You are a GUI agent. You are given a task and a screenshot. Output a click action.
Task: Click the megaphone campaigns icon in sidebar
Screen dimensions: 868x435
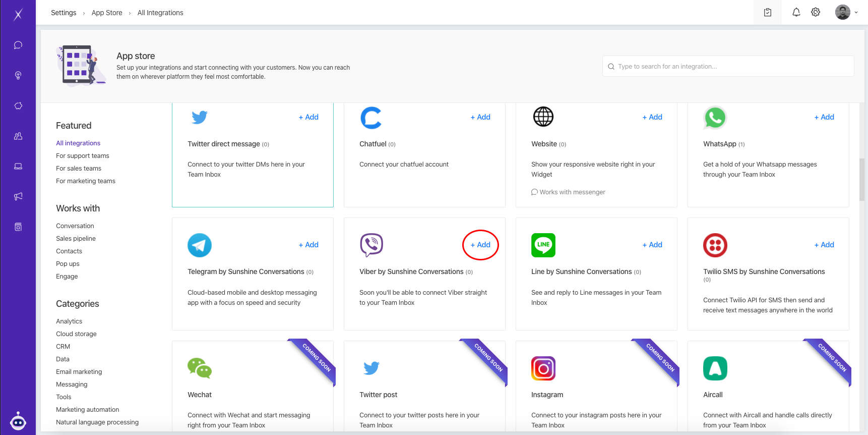18,196
